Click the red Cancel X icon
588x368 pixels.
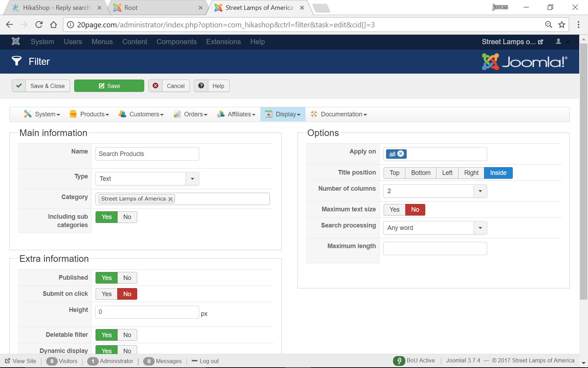pos(155,86)
